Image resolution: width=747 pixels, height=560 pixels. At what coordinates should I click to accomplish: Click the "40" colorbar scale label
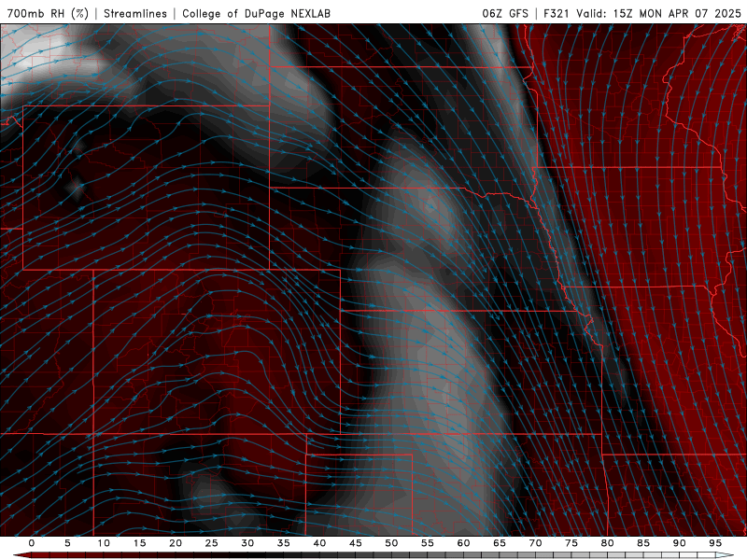[x=319, y=543]
